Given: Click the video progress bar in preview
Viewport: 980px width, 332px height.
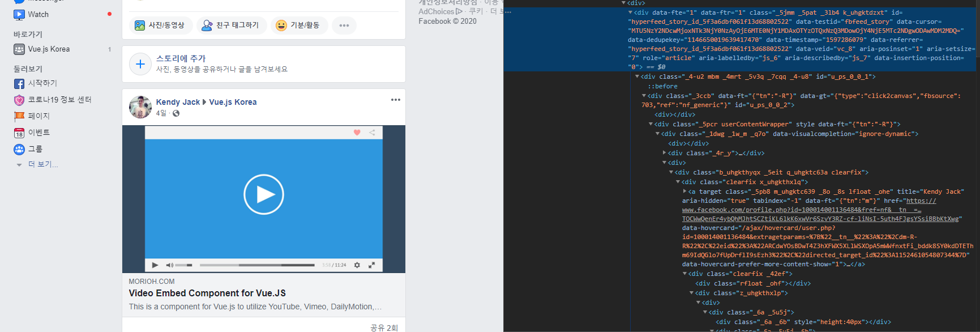Looking at the screenshot, I should click(257, 265).
